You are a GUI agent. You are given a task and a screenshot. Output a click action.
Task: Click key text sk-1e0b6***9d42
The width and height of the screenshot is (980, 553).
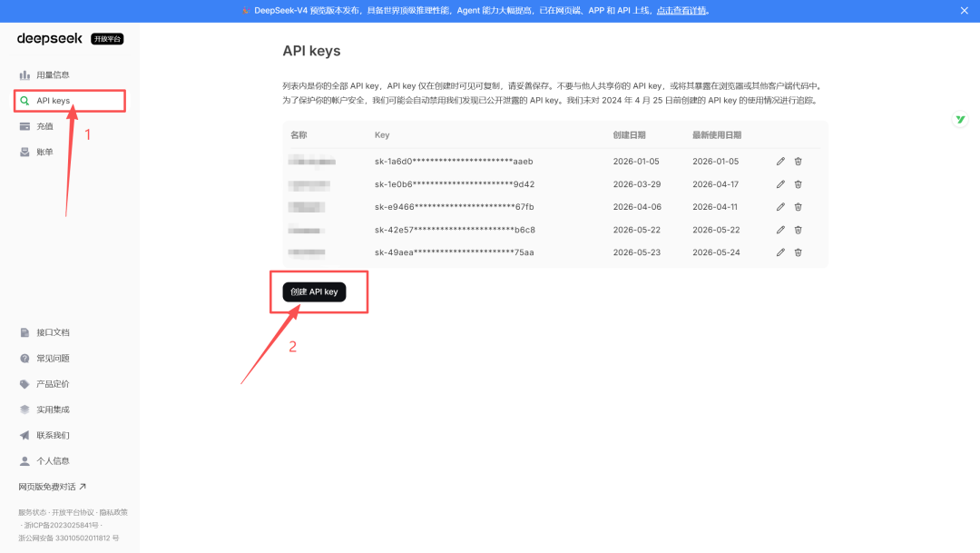[455, 184]
